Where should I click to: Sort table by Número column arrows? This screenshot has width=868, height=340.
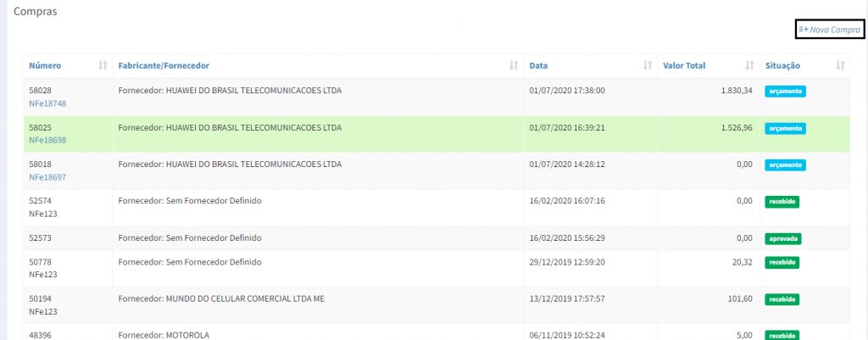[103, 66]
